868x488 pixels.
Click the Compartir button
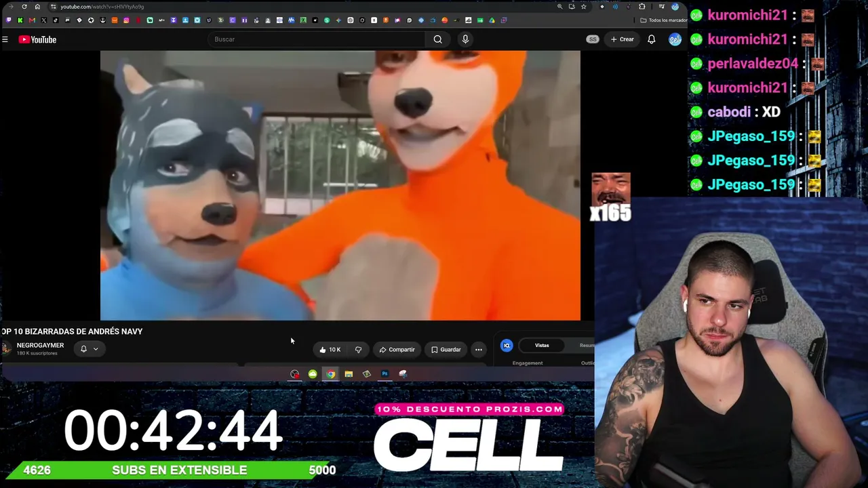[397, 350]
